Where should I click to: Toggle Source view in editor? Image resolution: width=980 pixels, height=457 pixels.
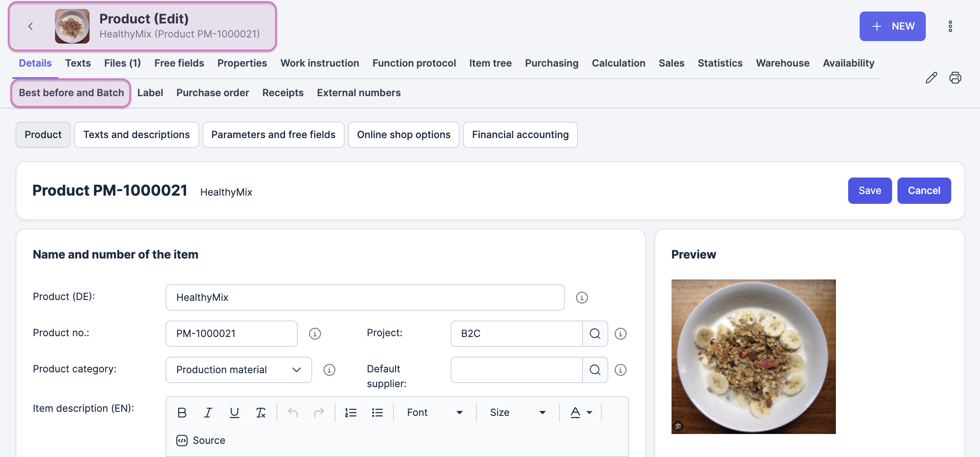(x=201, y=440)
